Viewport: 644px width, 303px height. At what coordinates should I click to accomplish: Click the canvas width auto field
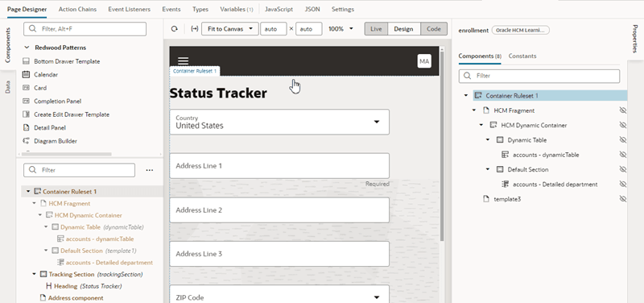coord(273,29)
